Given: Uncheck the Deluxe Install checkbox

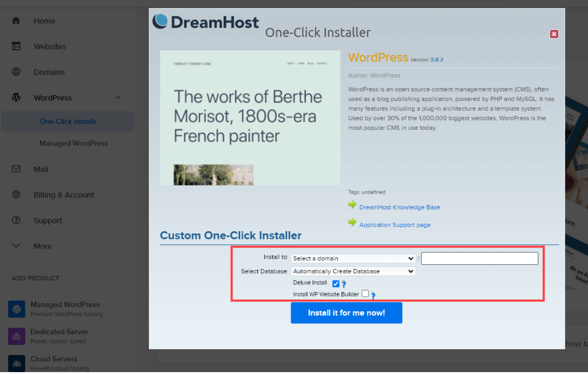Looking at the screenshot, I should (x=336, y=283).
